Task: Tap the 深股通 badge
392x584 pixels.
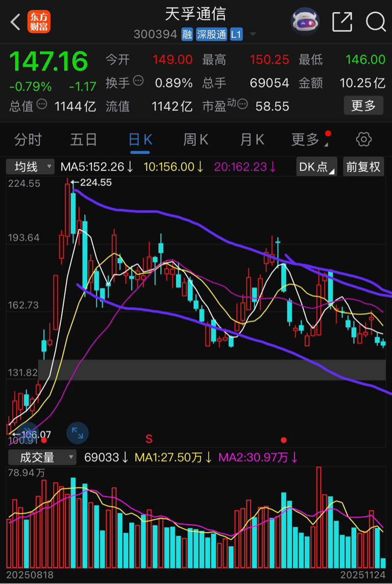Action: [211, 35]
